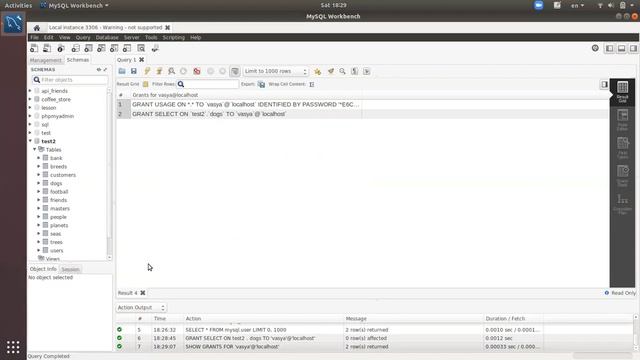Toggle left sidebar visibility

[x=609, y=49]
